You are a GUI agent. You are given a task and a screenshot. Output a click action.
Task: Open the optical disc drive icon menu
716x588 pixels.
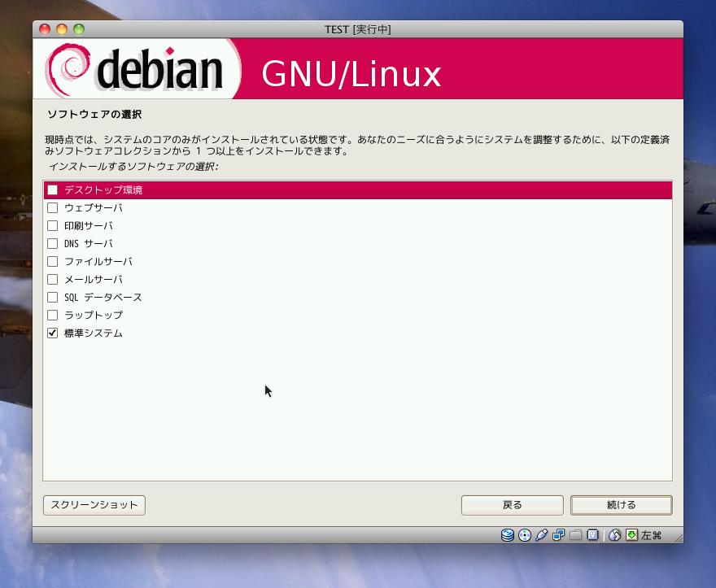[525, 535]
